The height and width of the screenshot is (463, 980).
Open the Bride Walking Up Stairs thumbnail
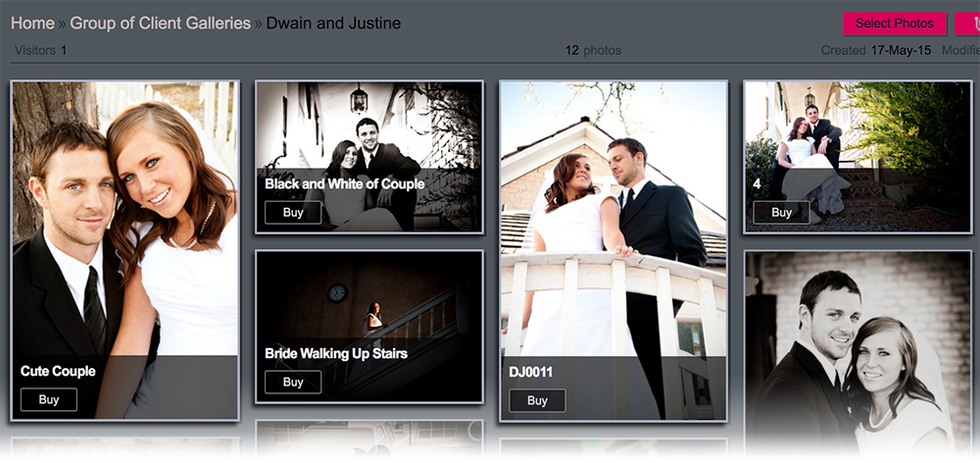369,327
